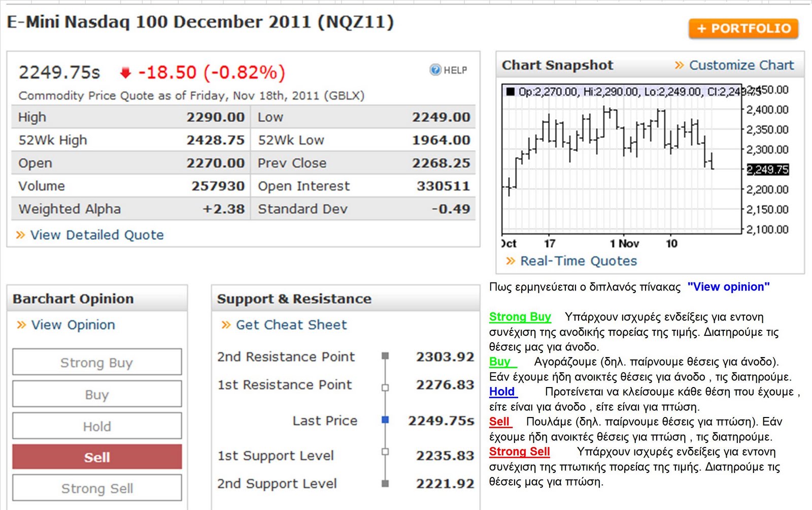Click the 1st Support Level hollow marker
The width and height of the screenshot is (812, 510).
pyautogui.click(x=385, y=452)
